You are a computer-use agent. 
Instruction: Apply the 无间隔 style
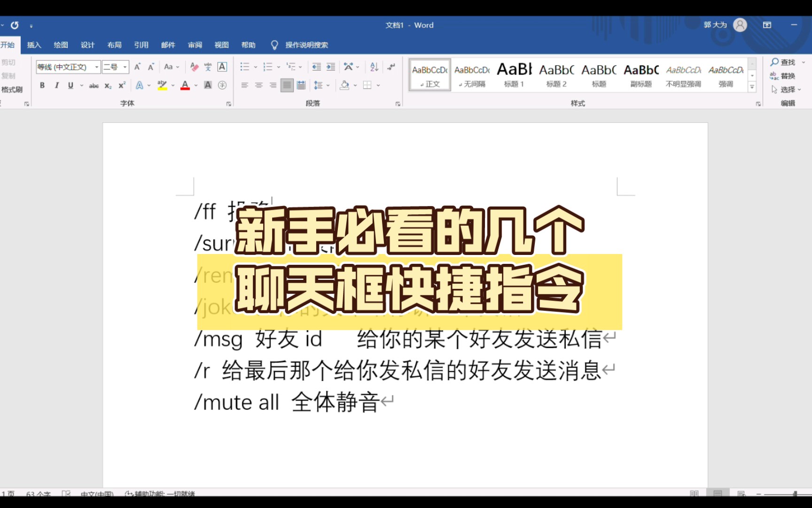click(472, 75)
